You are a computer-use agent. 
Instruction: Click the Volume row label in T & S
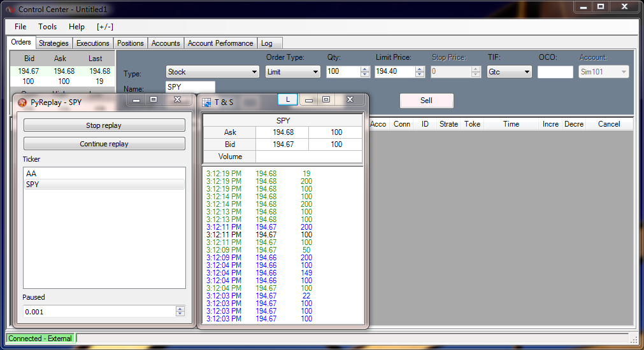tap(230, 157)
